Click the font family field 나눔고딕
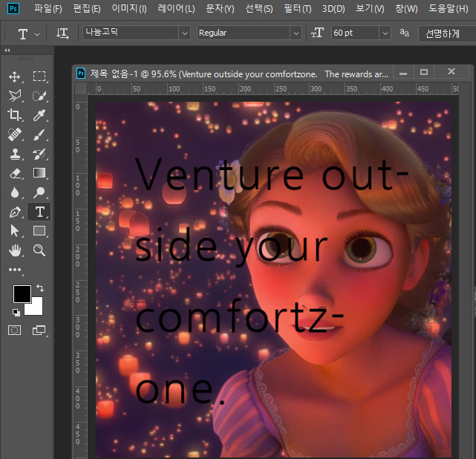The width and height of the screenshot is (476, 459). coord(131,33)
